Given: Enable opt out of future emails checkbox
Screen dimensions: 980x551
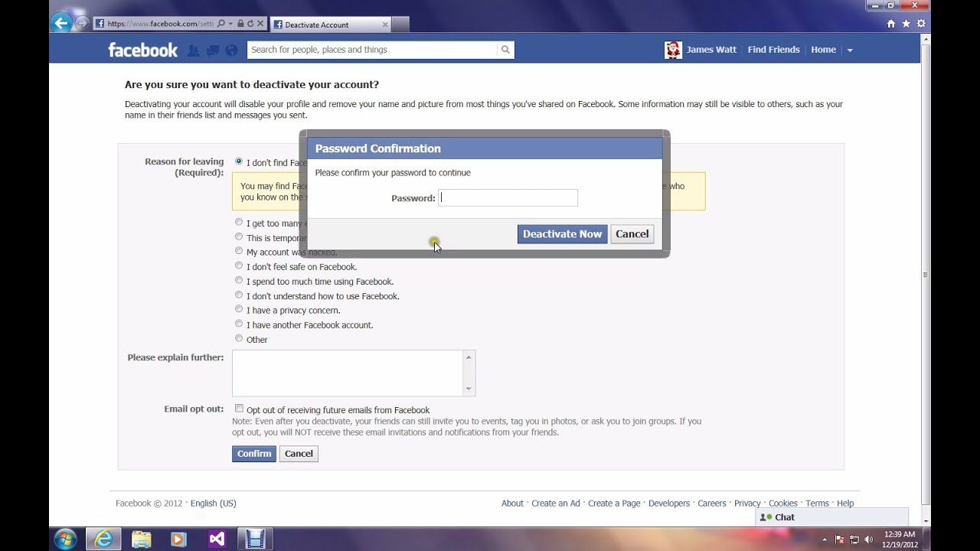Looking at the screenshot, I should coord(239,409).
